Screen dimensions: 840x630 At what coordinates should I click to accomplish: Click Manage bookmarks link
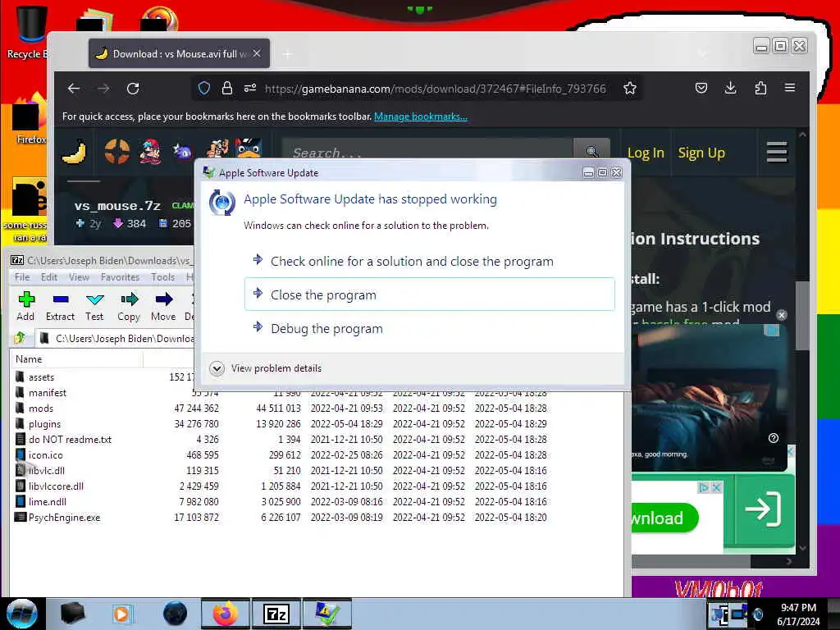(421, 116)
